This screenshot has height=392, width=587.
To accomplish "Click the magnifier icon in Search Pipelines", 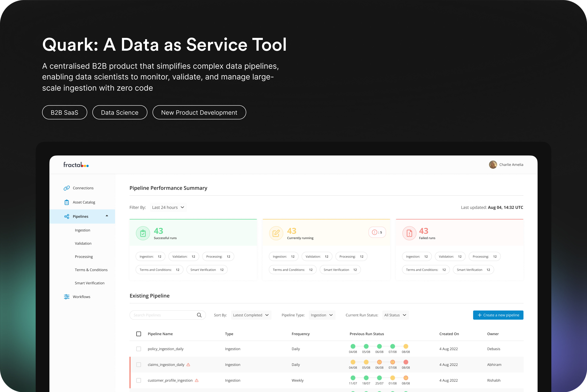I will (199, 315).
